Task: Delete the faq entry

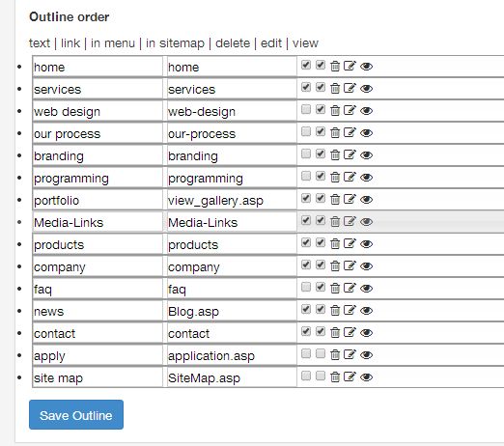Action: (335, 288)
